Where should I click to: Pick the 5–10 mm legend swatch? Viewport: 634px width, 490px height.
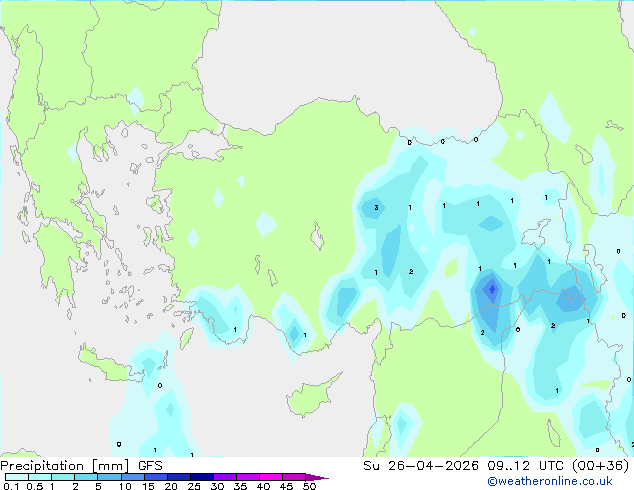point(109,477)
